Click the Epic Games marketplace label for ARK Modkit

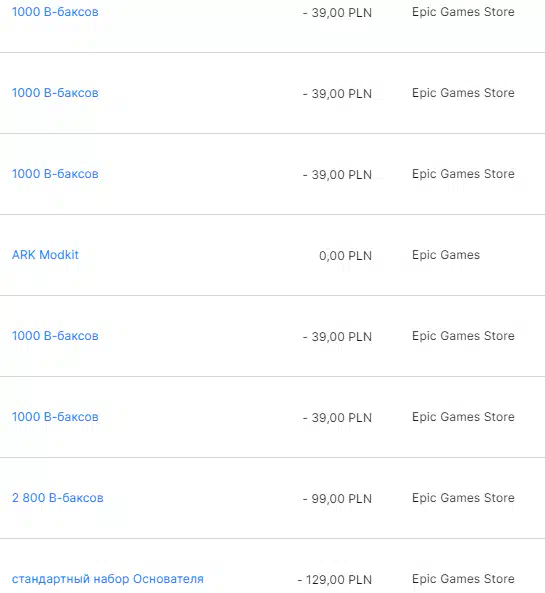tap(446, 255)
